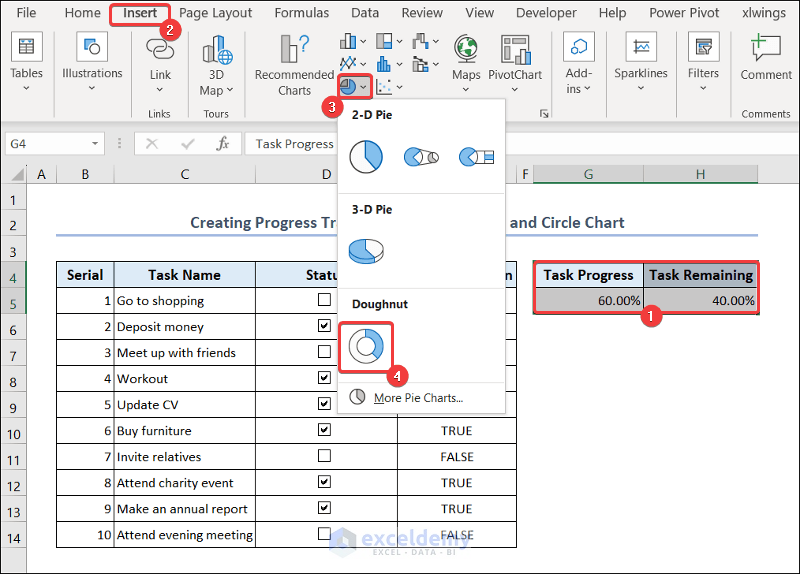800x574 pixels.
Task: Click the Insert Combo Chart icon
Action: [420, 64]
